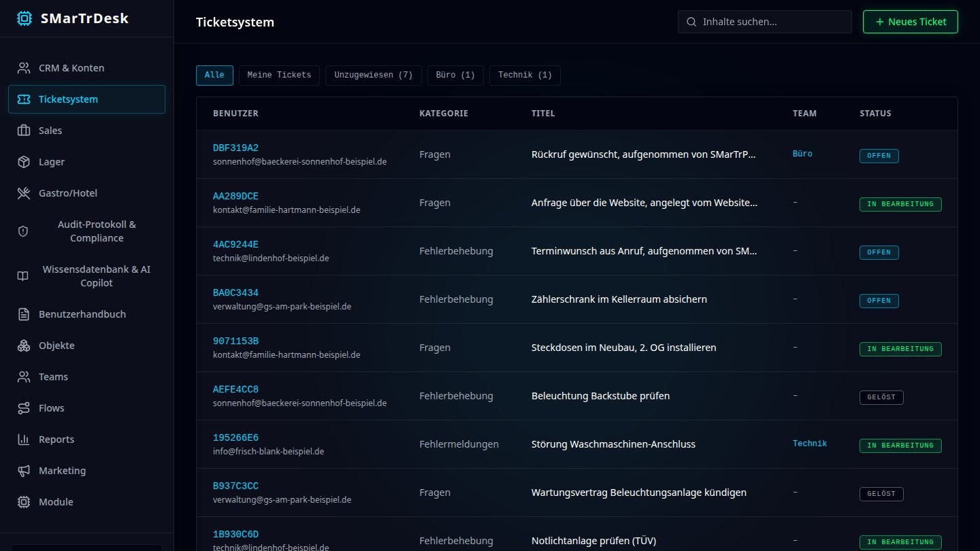This screenshot has height=551, width=980.
Task: Click GELÖST badge of ticket AEFE4CC8
Action: tap(881, 397)
